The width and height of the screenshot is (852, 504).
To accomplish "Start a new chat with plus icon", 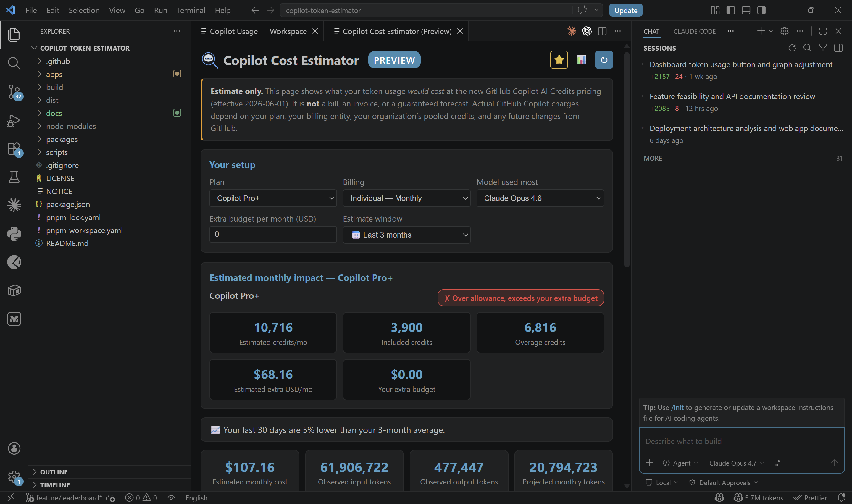I will coord(761,31).
